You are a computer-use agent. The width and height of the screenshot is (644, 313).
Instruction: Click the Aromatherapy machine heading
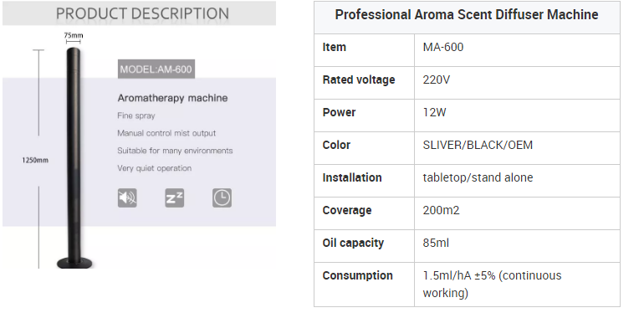[172, 98]
